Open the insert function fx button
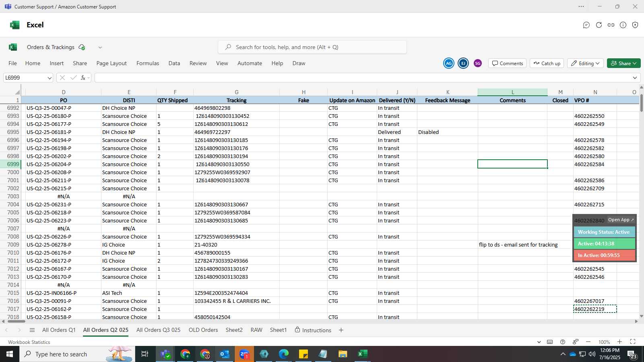 click(83, 78)
